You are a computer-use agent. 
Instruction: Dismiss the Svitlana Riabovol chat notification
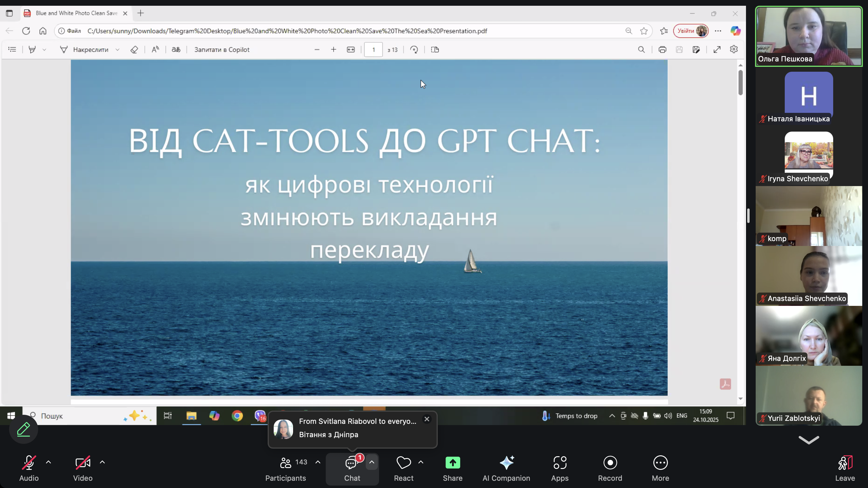pos(427,419)
